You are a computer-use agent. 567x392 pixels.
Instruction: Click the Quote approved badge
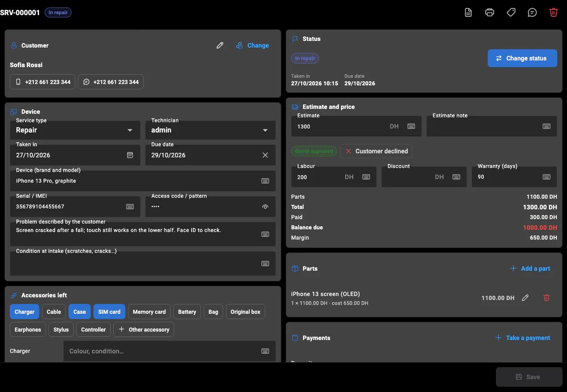coord(314,151)
